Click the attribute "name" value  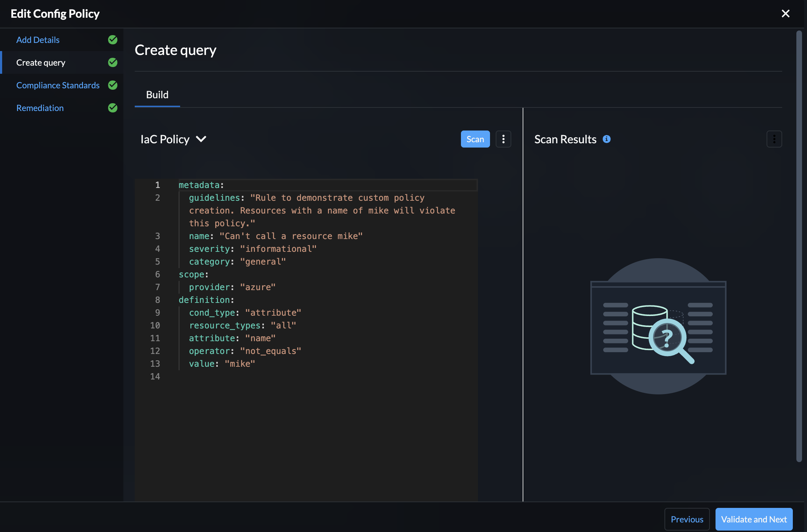pyautogui.click(x=261, y=338)
